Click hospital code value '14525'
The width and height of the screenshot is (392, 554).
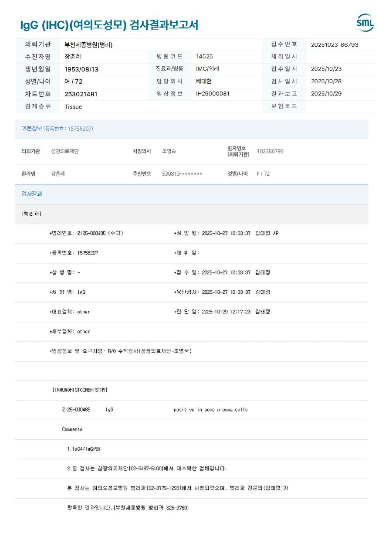[204, 57]
